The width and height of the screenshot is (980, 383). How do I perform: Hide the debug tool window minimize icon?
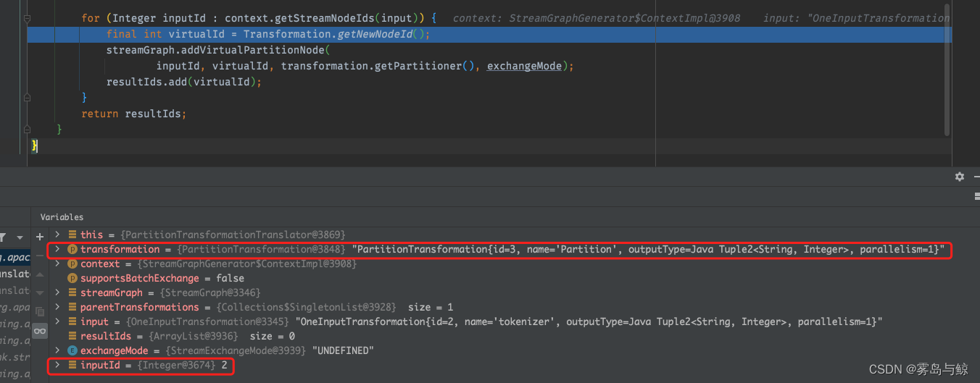[976, 177]
